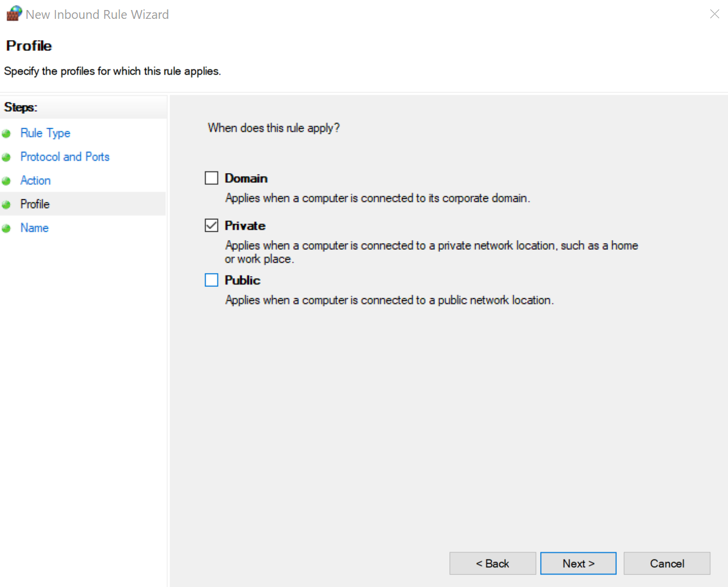This screenshot has width=728, height=587.
Task: Tick the Public profile checkbox
Action: (211, 280)
